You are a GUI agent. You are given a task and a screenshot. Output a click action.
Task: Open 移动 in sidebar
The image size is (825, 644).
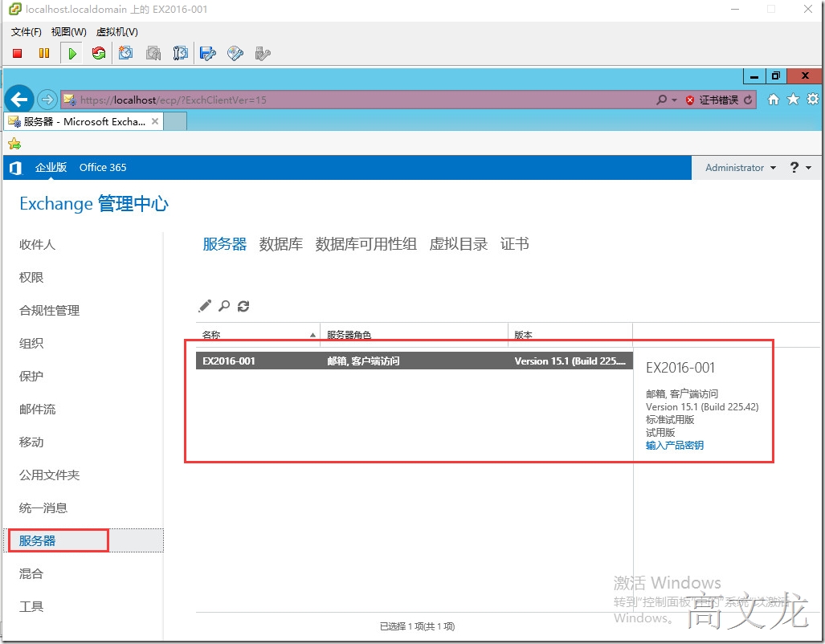tap(31, 442)
